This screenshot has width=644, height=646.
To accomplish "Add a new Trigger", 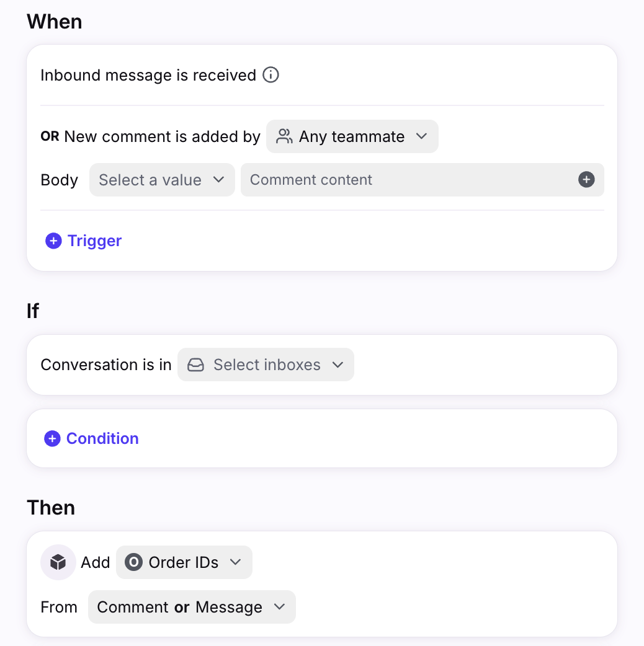I will point(94,241).
